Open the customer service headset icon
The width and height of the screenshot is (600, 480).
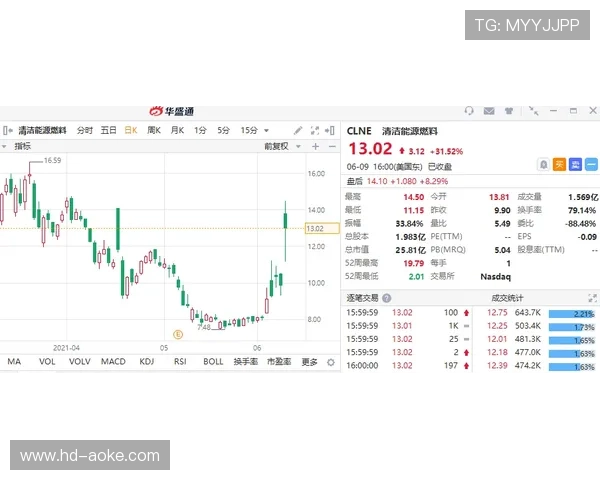469,111
